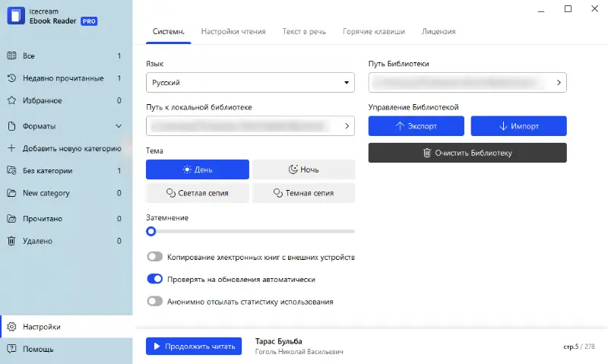608x364 pixels.
Task: Click the play icon on Продолжить читать
Action: [x=157, y=347]
